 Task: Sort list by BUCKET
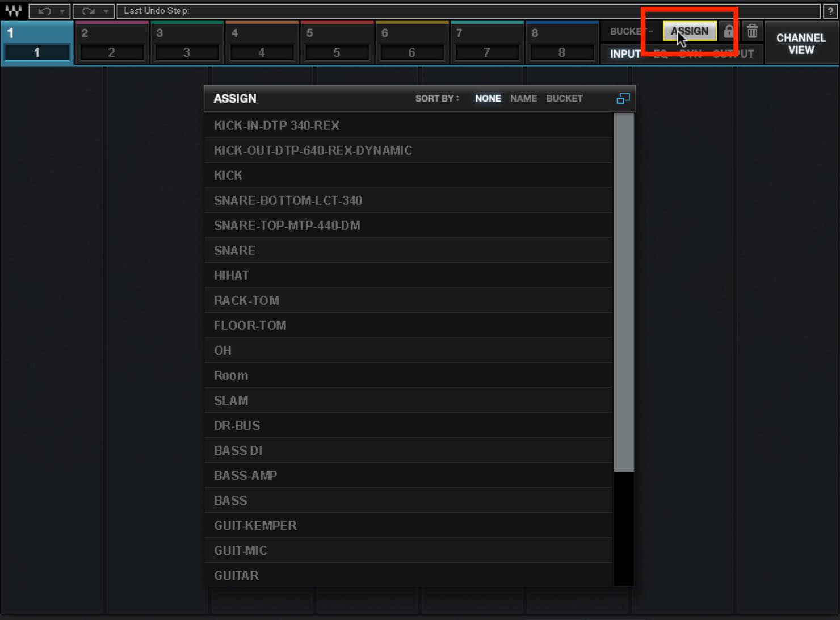point(564,99)
